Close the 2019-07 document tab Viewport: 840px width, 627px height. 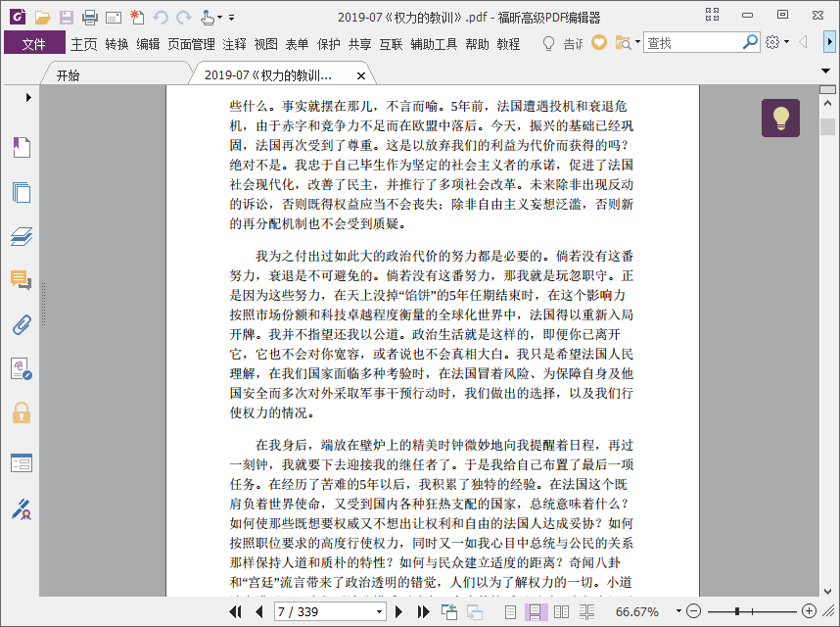point(361,76)
